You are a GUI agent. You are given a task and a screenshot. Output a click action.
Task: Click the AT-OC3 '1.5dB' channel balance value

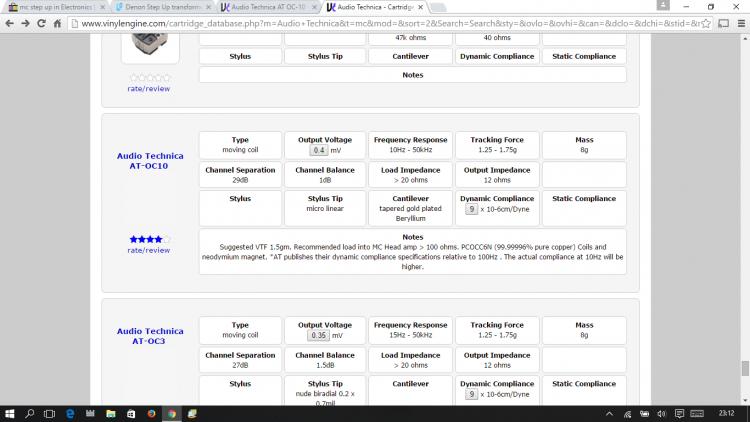pyautogui.click(x=325, y=365)
